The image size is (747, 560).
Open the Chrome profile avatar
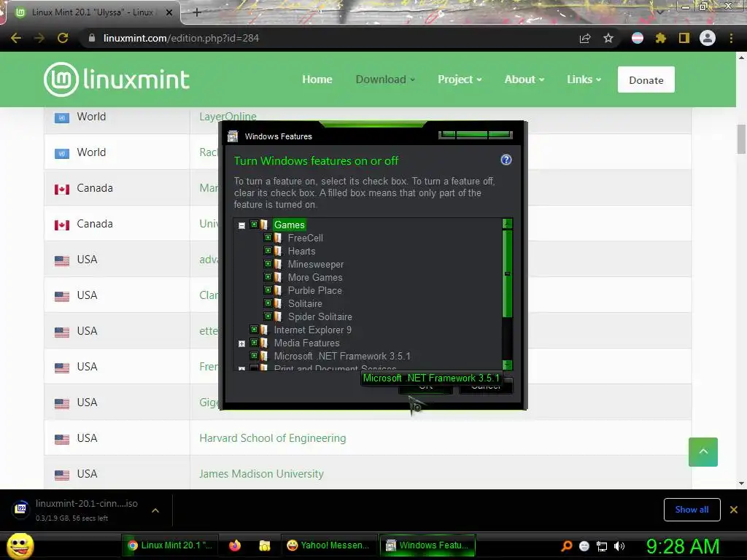pos(708,38)
